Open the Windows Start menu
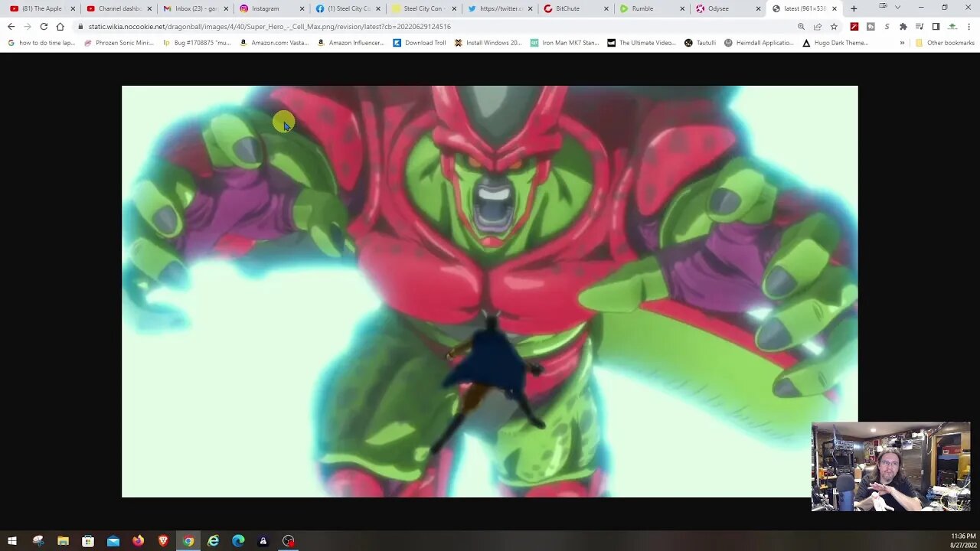The image size is (980, 551). click(x=12, y=541)
